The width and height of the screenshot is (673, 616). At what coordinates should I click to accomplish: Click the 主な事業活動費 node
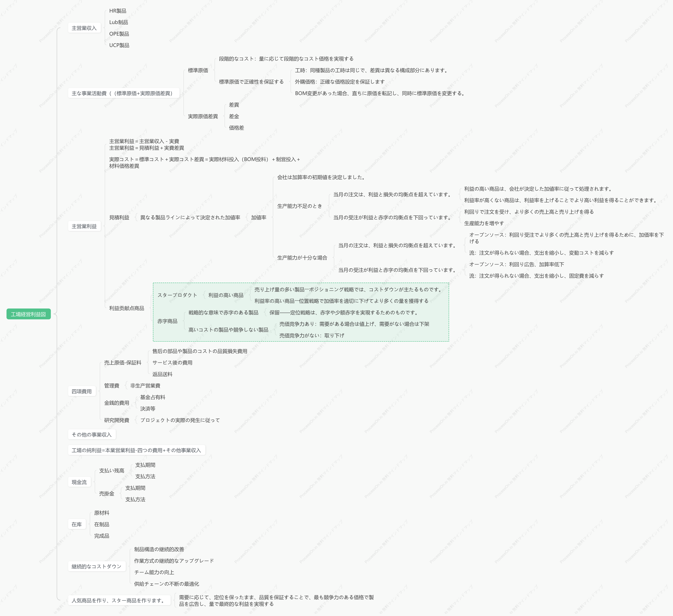[x=124, y=93]
